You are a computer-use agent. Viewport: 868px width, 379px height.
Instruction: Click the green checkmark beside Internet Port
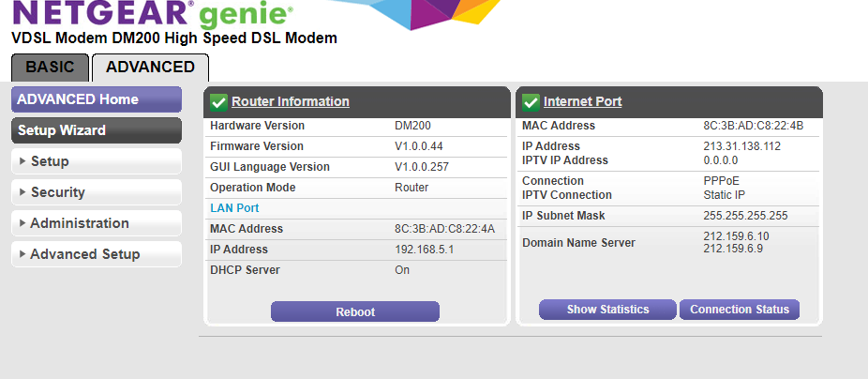(x=531, y=101)
